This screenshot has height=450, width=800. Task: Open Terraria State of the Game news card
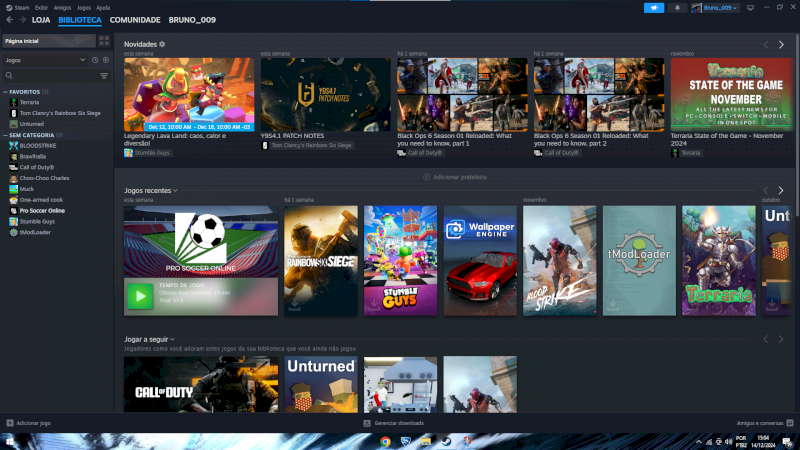point(732,94)
